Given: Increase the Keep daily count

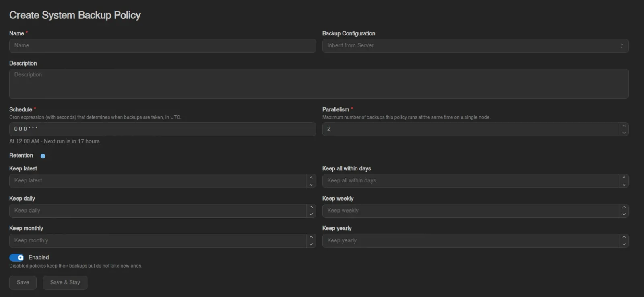Looking at the screenshot, I should point(311,207).
